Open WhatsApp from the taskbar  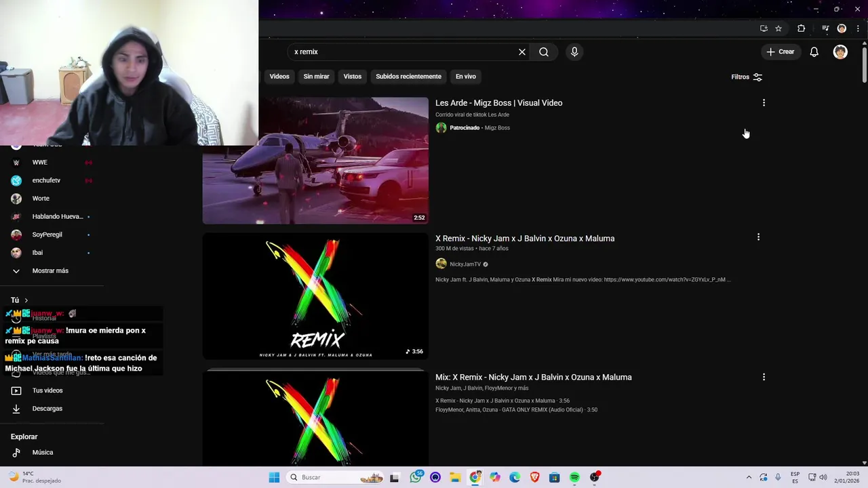[x=416, y=477]
